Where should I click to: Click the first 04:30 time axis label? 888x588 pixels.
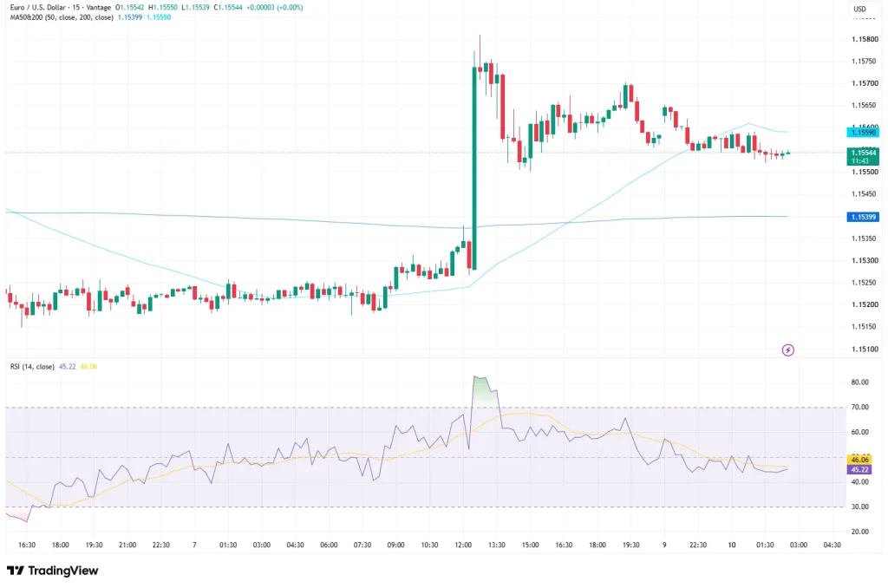tap(295, 545)
